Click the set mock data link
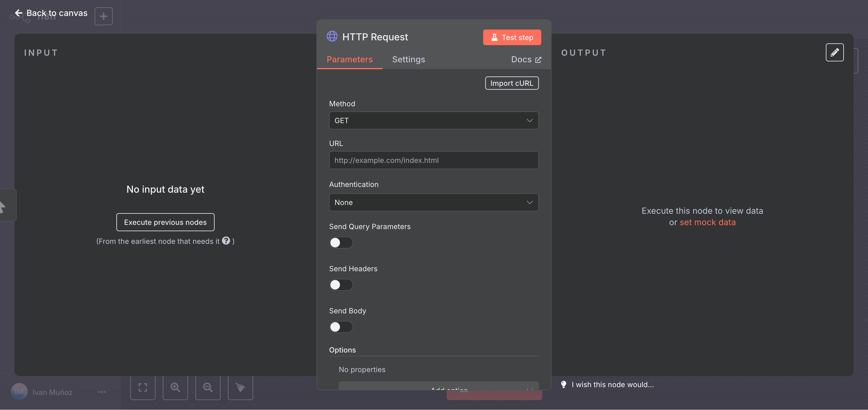 click(x=707, y=222)
